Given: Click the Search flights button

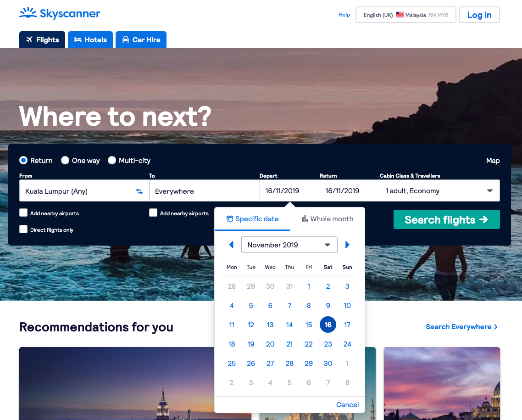Looking at the screenshot, I should [x=446, y=219].
